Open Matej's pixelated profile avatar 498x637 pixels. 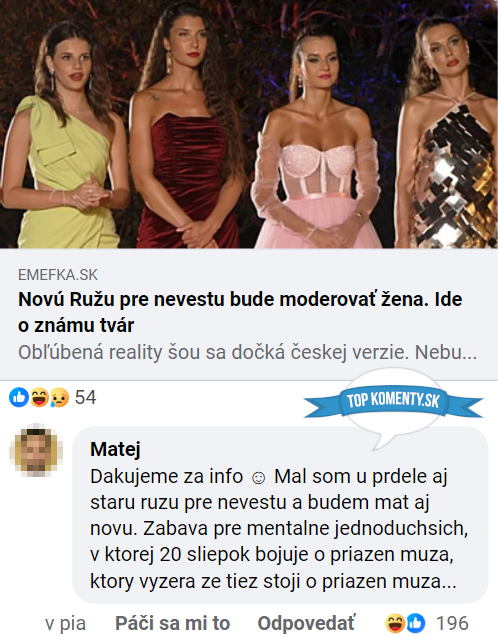pos(36,450)
